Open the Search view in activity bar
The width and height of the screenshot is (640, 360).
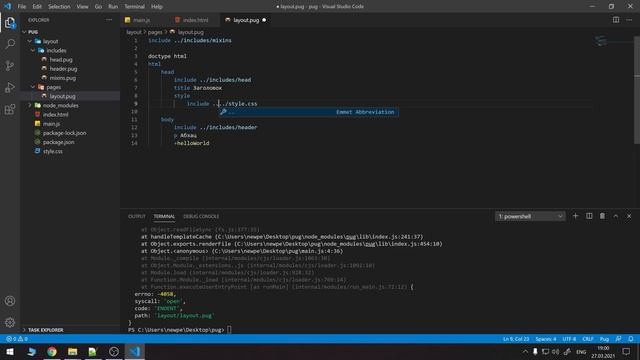click(x=10, y=44)
